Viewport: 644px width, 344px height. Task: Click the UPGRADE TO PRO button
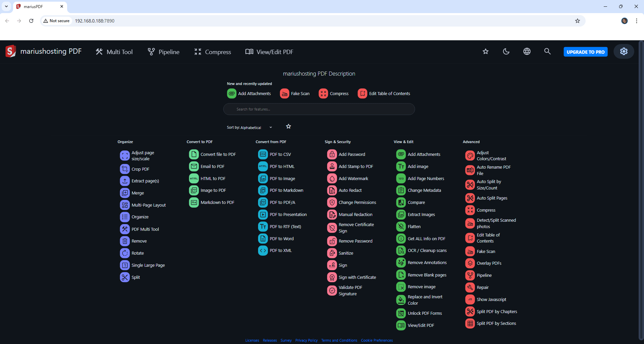[x=585, y=52]
